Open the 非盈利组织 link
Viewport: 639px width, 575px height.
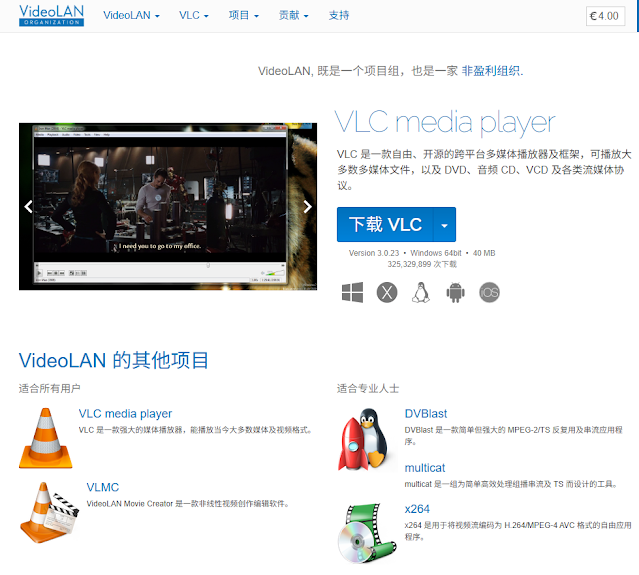click(490, 71)
